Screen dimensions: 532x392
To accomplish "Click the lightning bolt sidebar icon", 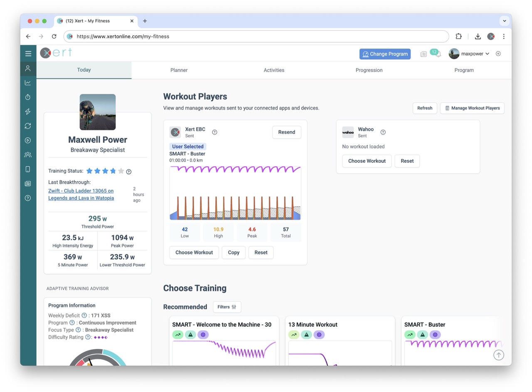I will (x=28, y=111).
